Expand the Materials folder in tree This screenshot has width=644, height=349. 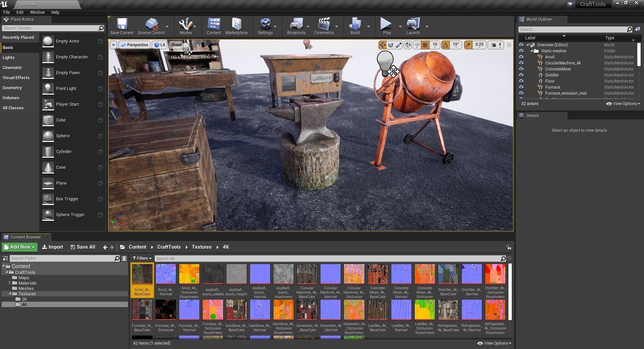coord(10,283)
